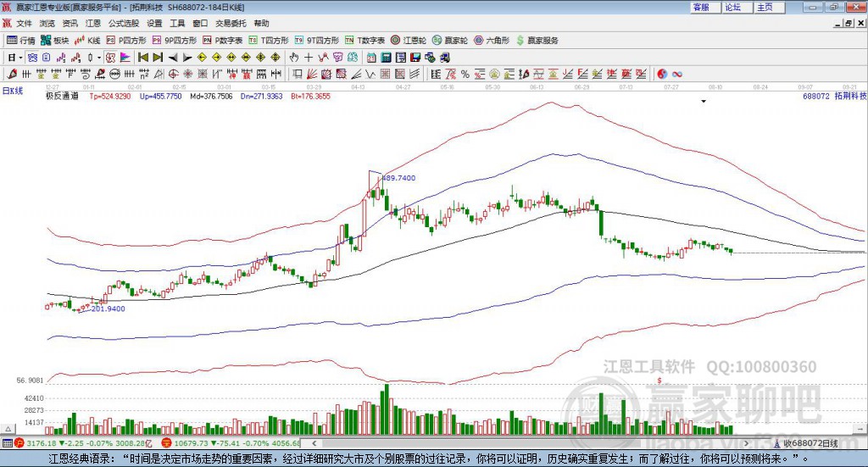Select the hand pan tool
This screenshot has height=467, width=868.
click(x=294, y=58)
